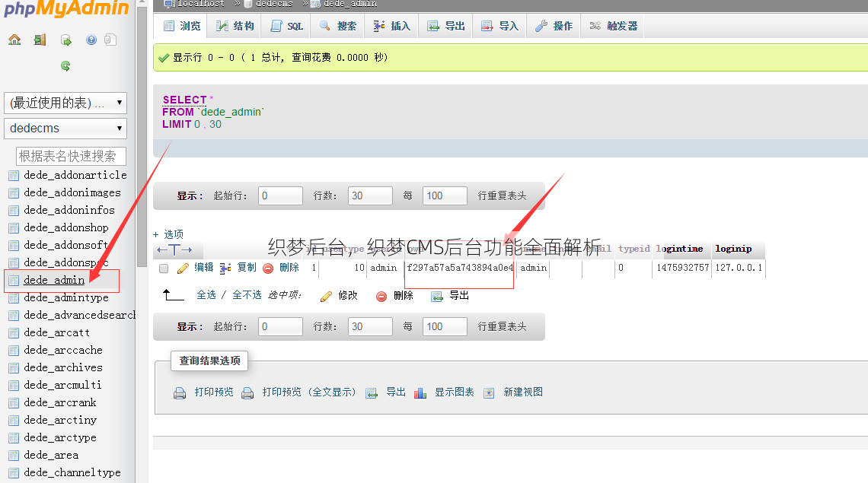Click top start row input field
868x483 pixels.
tap(280, 195)
